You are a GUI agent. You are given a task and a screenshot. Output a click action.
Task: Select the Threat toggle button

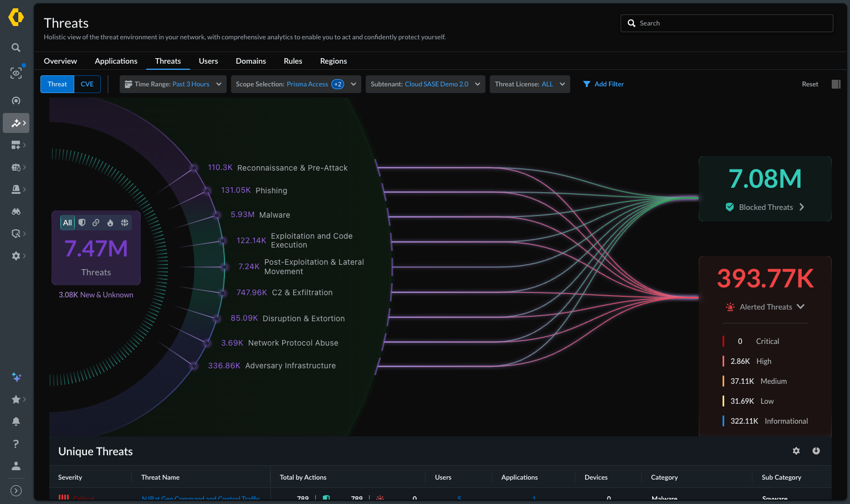57,84
